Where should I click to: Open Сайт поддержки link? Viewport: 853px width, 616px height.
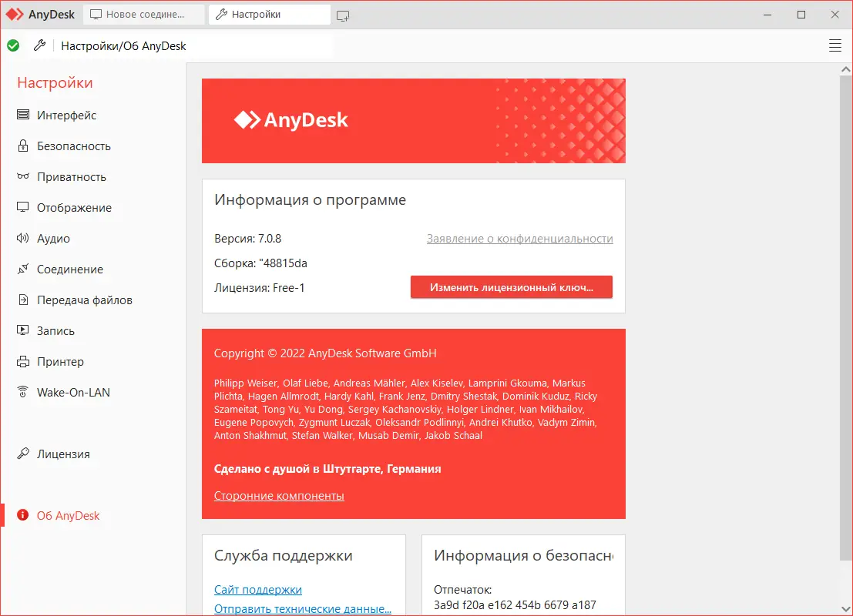coord(258,590)
